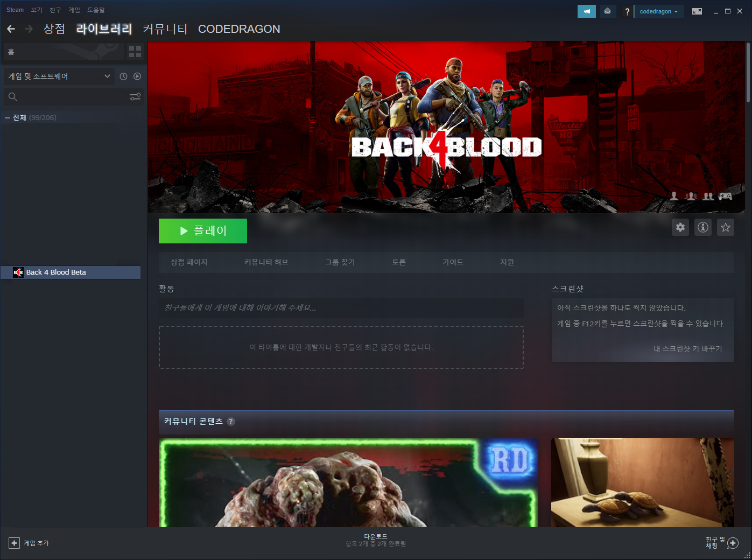Open the 도움말 menu
This screenshot has width=752, height=560.
pos(96,10)
